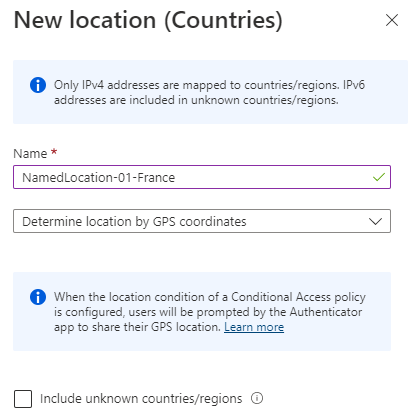Click the Authenticator app GPS notice text
The height and width of the screenshot is (416, 410).
click(210, 312)
